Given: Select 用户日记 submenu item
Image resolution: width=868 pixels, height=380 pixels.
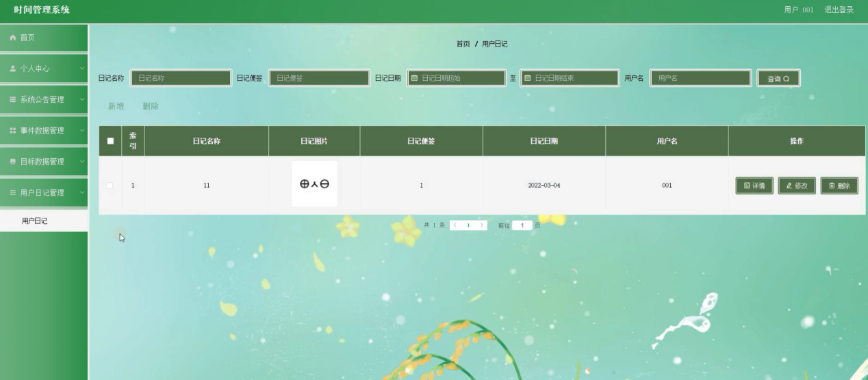Looking at the screenshot, I should tap(44, 221).
